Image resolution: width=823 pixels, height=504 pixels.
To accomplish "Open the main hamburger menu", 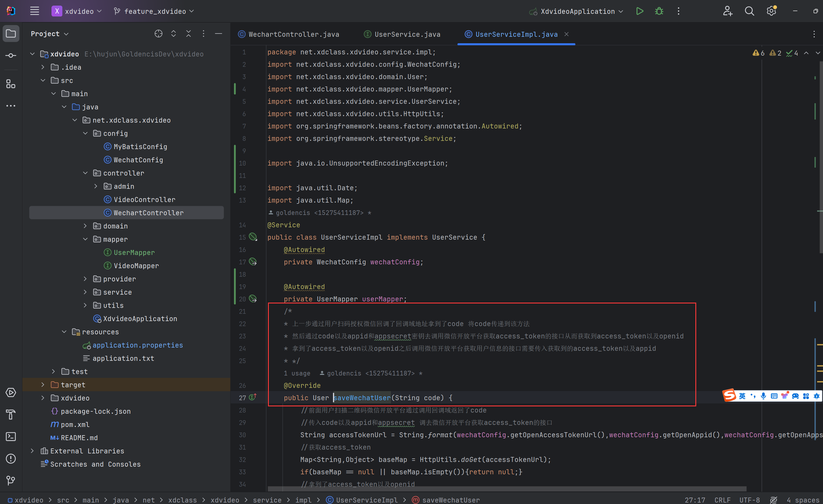I will click(x=34, y=11).
